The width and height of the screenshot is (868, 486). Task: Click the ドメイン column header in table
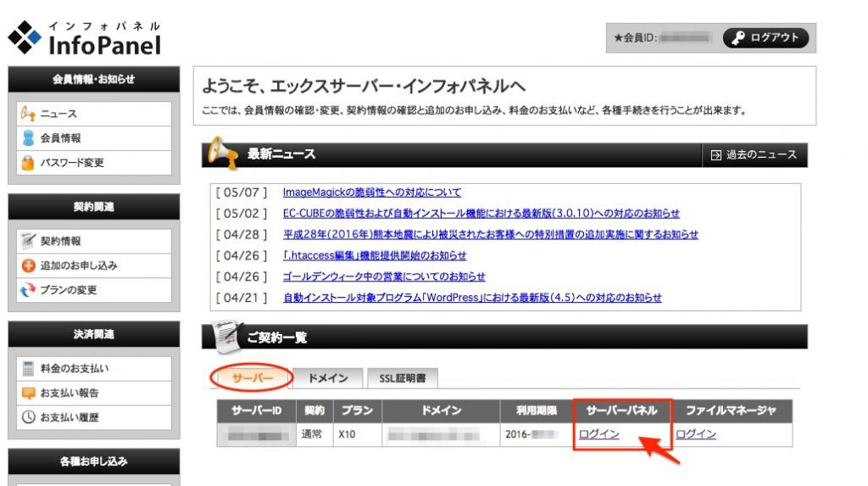[x=441, y=411]
